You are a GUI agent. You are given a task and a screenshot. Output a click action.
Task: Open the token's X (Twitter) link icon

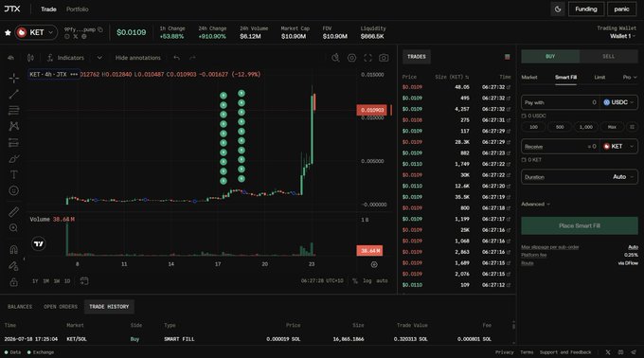tap(76, 37)
